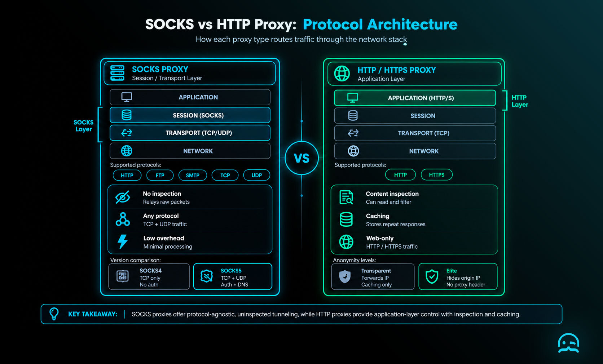Click the database icon in the SESSION (SOCKS) row
Viewport: 603px width, 364px height.
click(x=127, y=115)
